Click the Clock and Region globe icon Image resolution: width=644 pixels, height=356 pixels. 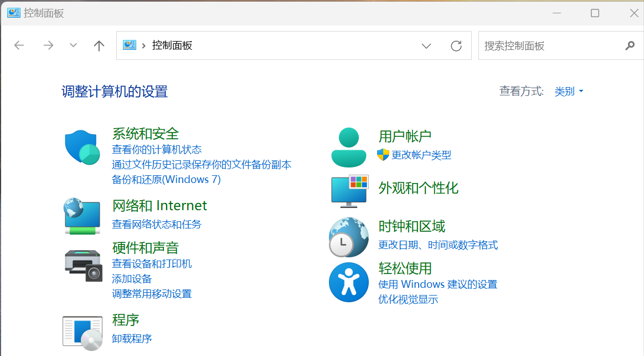[x=348, y=237]
